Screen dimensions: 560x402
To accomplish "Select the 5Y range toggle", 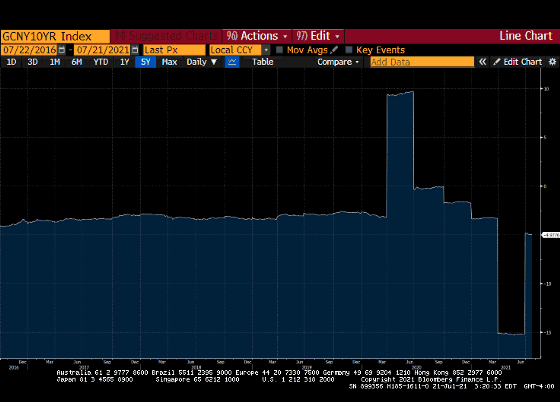I will 145,62.
